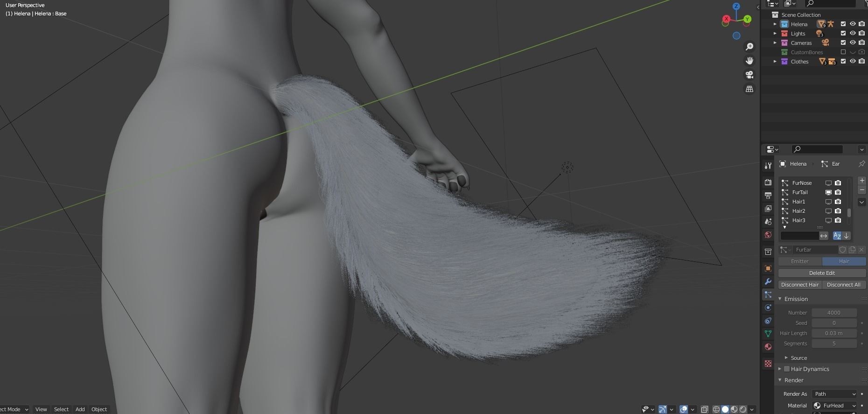This screenshot has height=414, width=868.
Task: Click the zoom magnifier viewport gizmo
Action: pos(749,47)
